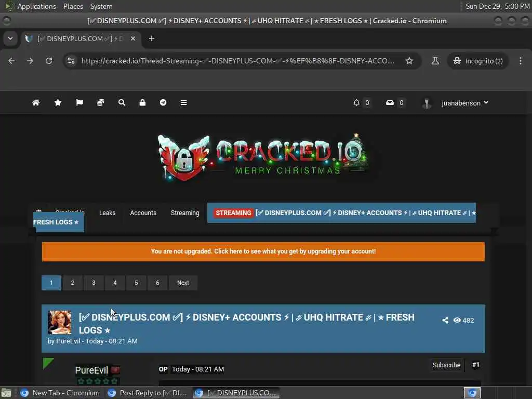The height and width of the screenshot is (399, 532).
Task: Go back with browser back arrow
Action: click(x=11, y=61)
